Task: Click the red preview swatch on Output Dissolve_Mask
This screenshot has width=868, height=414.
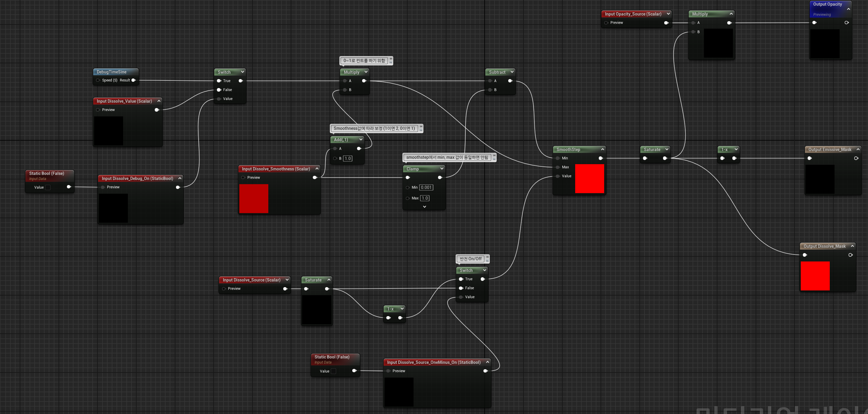Action: [x=815, y=276]
